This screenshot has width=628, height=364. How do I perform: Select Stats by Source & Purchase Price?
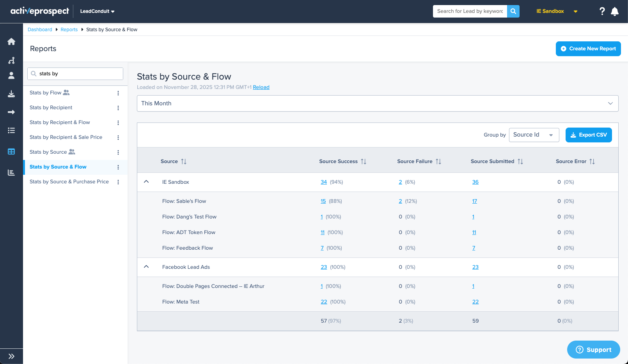pos(69,182)
